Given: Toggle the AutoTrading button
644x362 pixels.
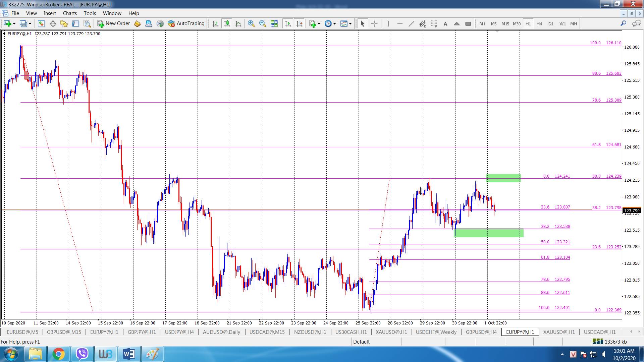Looking at the screenshot, I should pyautogui.click(x=186, y=23).
